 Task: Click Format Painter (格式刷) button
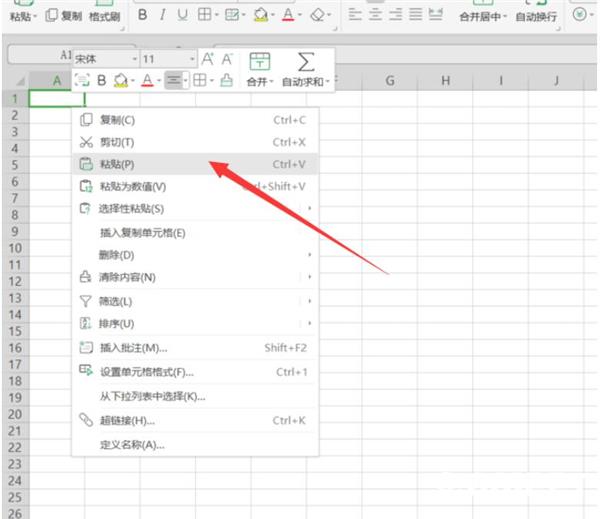104,16
